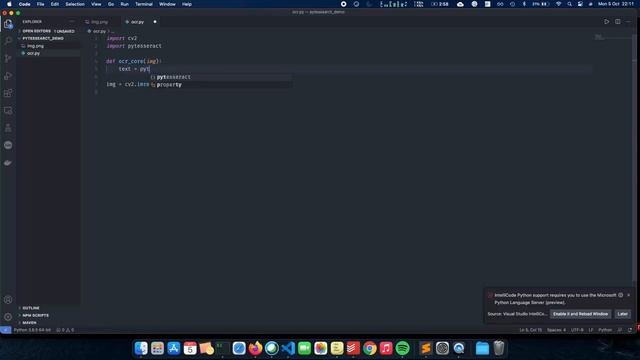The height and width of the screenshot is (360, 640).
Task: Click the Later button in notification
Action: pyautogui.click(x=622, y=314)
